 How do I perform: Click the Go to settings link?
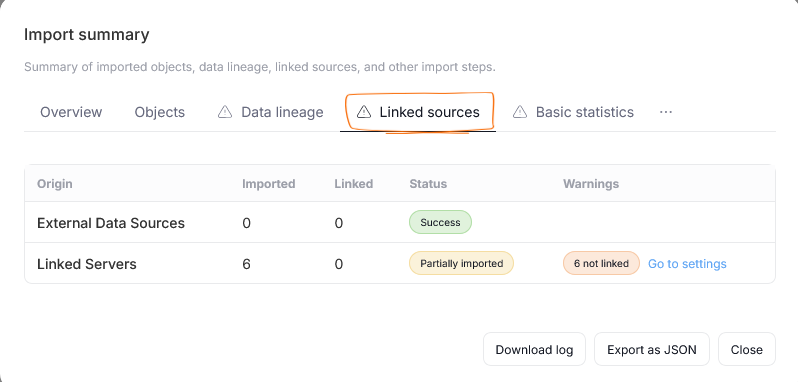coord(687,263)
